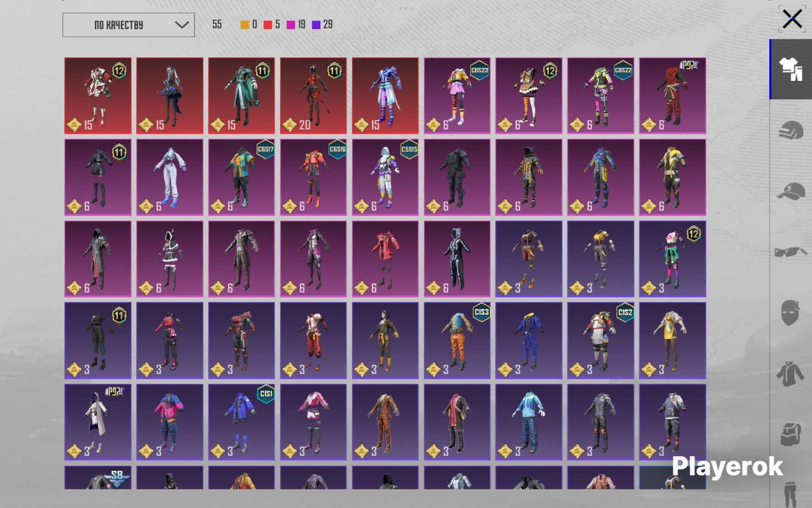Open the 'По качеству' sort dropdown
This screenshot has width=812, height=508.
[x=128, y=25]
